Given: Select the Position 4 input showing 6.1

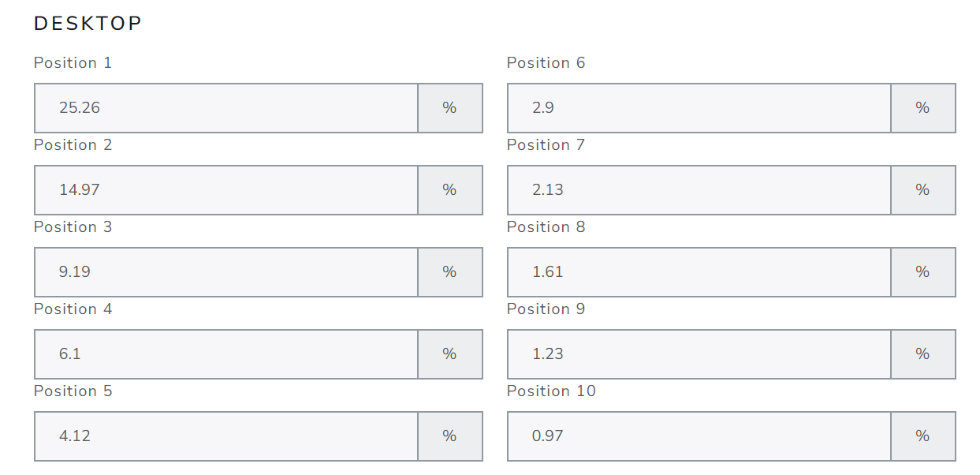Looking at the screenshot, I should (226, 354).
